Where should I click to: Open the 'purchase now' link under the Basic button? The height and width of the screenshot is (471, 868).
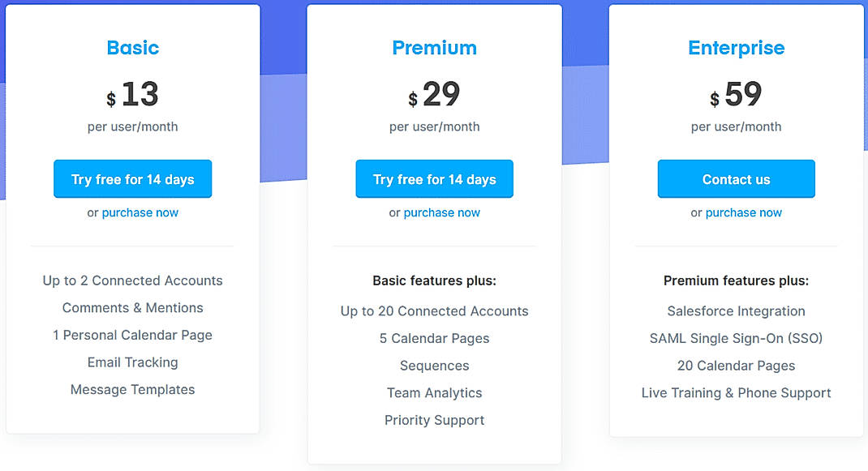pos(140,212)
